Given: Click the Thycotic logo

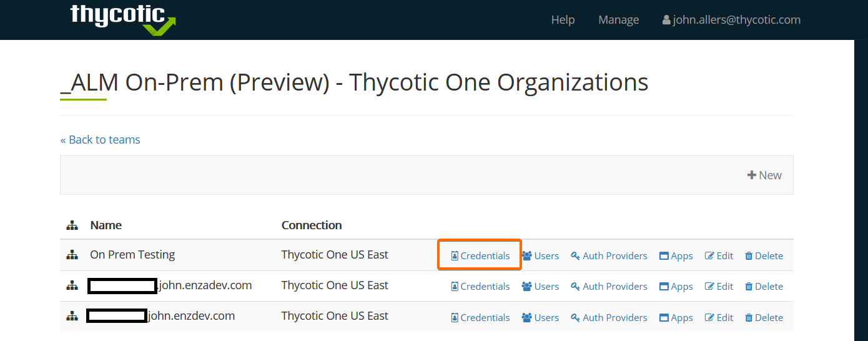Looking at the screenshot, I should click(x=122, y=19).
